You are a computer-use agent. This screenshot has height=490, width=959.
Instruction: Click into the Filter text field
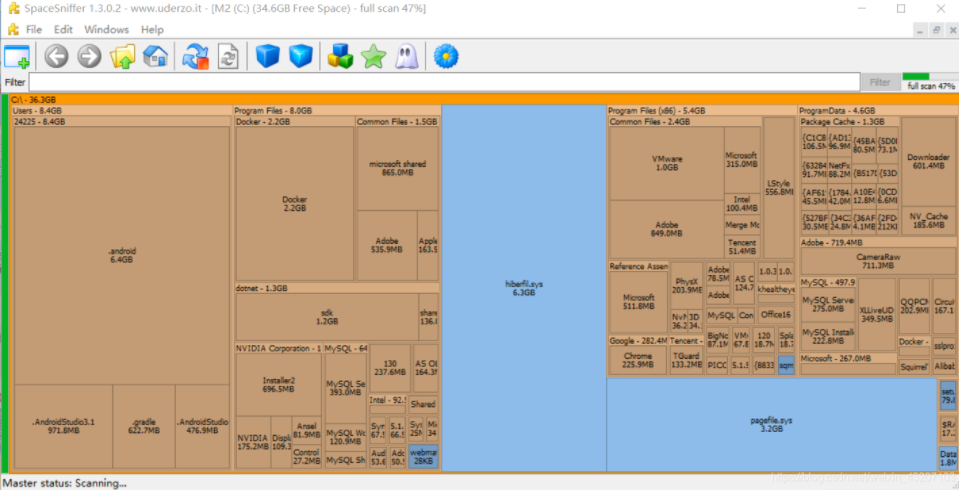[444, 82]
